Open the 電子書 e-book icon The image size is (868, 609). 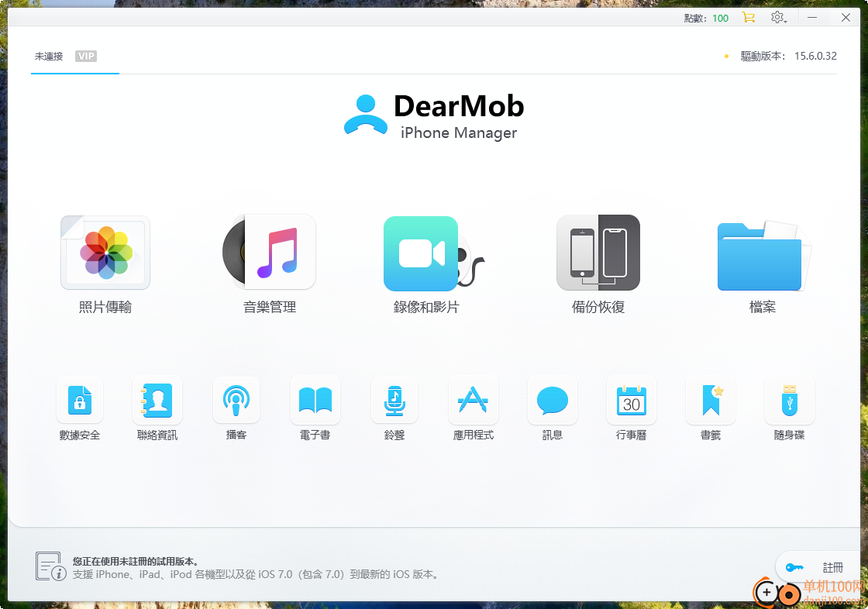tap(315, 400)
